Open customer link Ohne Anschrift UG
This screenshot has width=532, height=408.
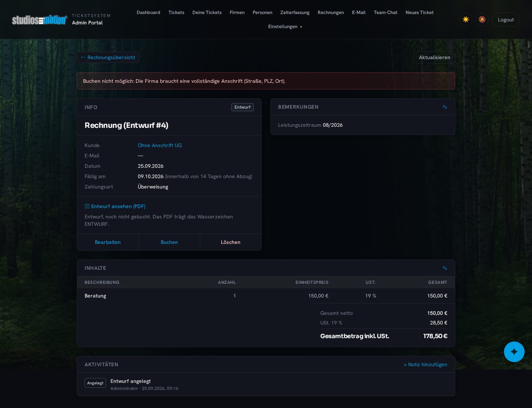tap(160, 145)
